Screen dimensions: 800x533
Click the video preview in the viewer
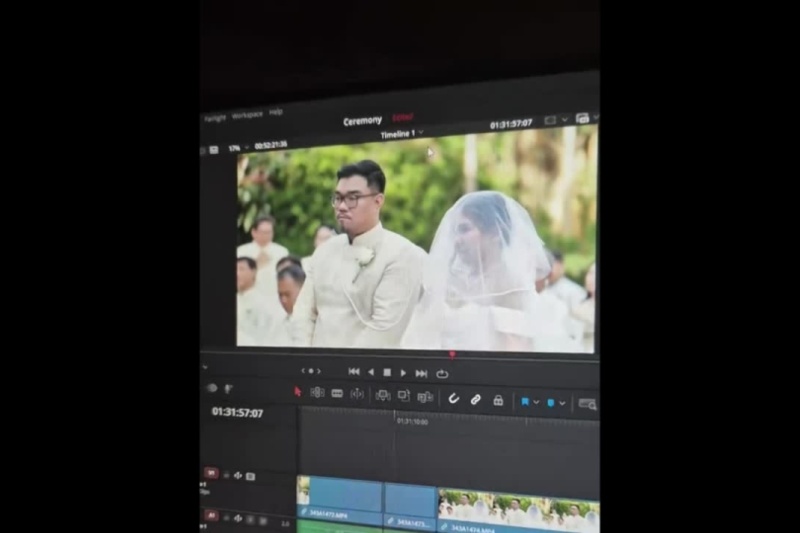415,241
